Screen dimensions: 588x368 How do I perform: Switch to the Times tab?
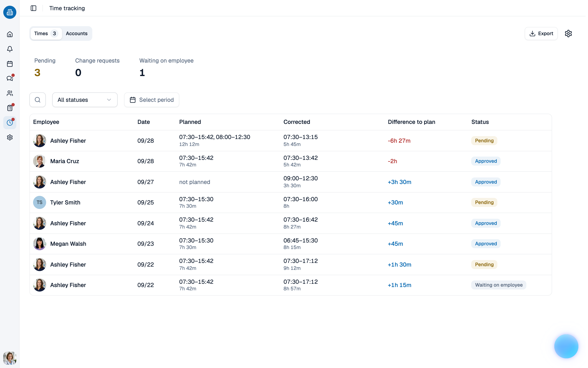[x=46, y=34]
